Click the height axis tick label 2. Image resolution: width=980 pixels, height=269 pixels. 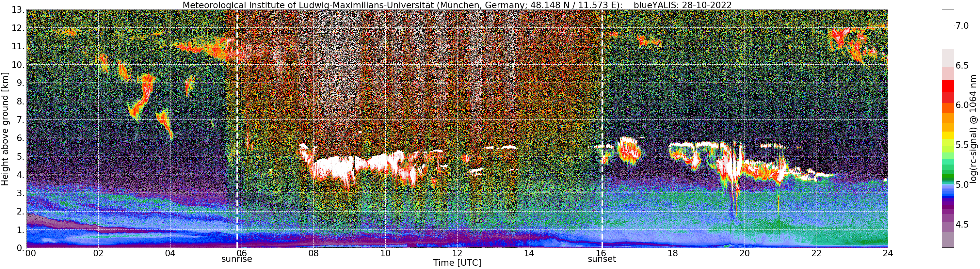click(21, 211)
